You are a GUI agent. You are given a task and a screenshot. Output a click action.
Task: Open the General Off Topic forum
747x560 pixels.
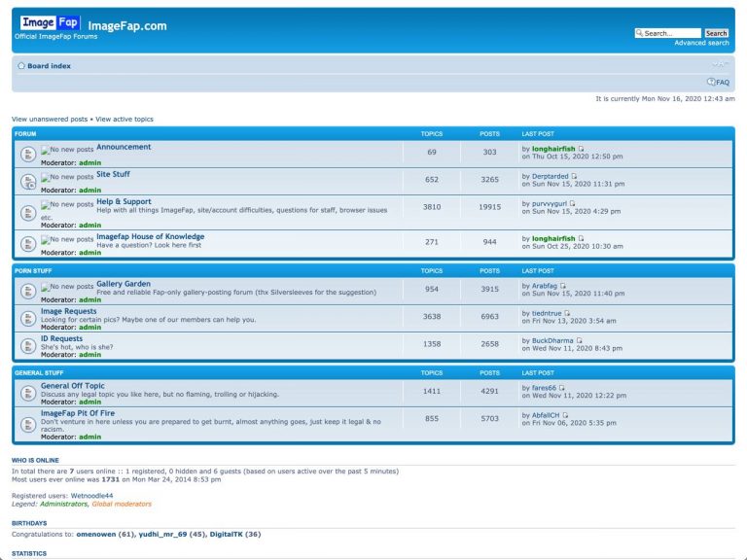pos(72,386)
